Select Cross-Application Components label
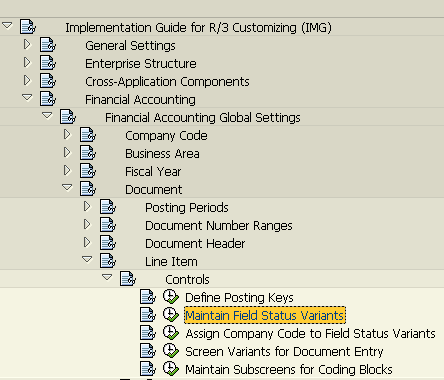 [x=167, y=82]
